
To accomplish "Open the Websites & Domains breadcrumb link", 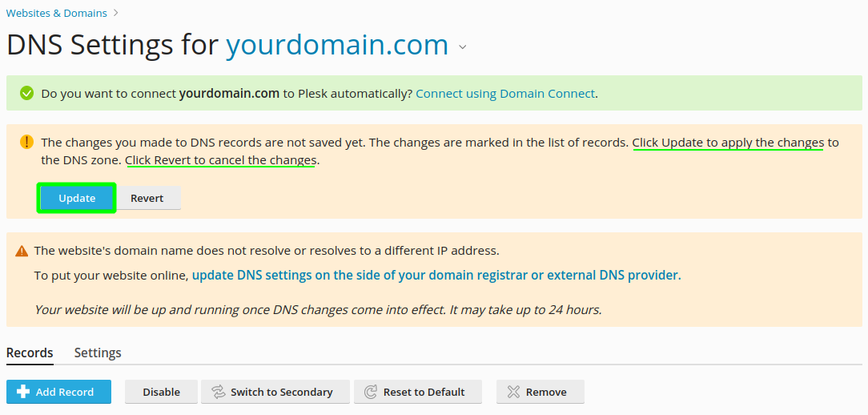I will tap(56, 13).
